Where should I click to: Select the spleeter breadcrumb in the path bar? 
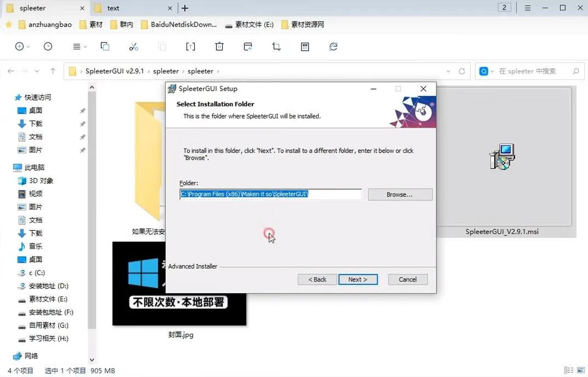pyautogui.click(x=166, y=71)
